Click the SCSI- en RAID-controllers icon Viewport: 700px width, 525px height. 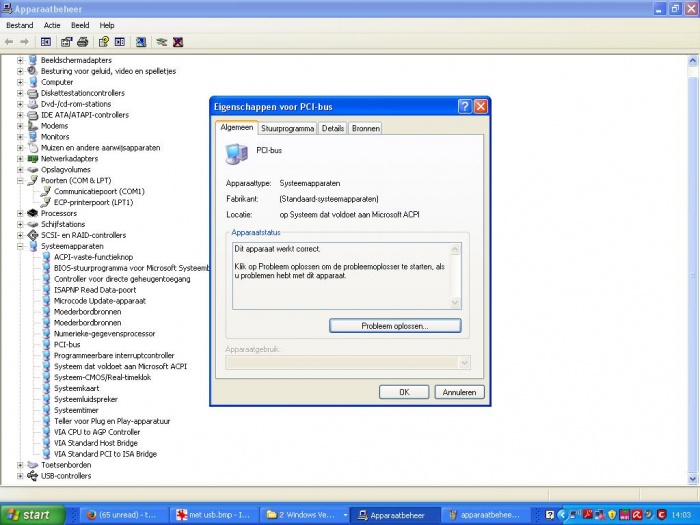click(x=33, y=235)
